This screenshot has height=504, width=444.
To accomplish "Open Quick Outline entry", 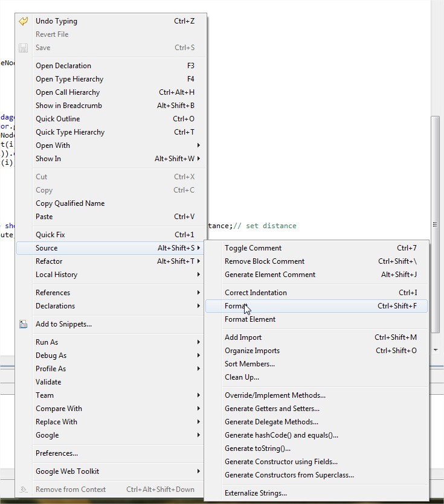I will [111, 119].
